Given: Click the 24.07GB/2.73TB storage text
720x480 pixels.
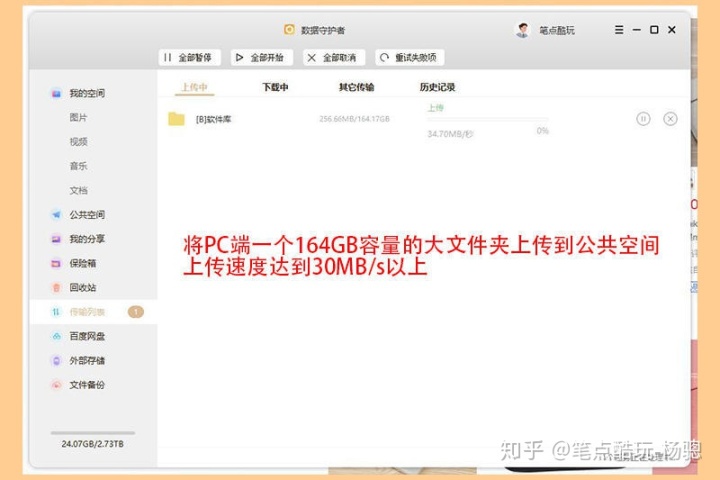Looking at the screenshot, I should click(x=93, y=444).
